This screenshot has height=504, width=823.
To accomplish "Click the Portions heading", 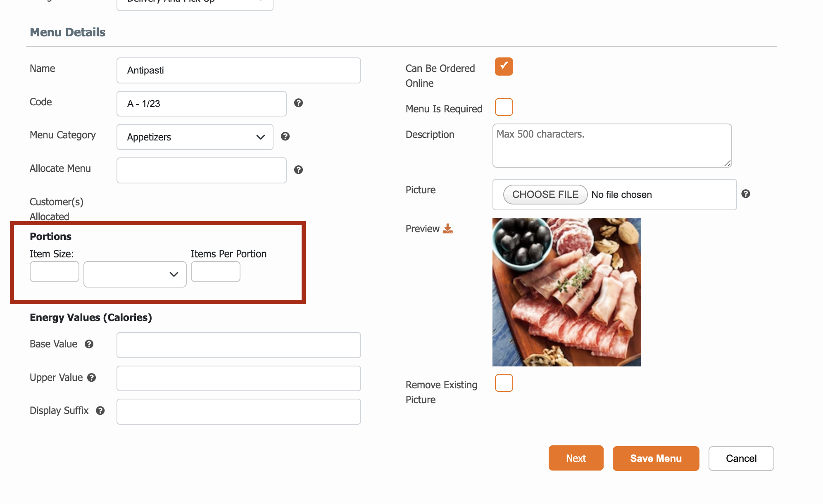I will (x=50, y=236).
